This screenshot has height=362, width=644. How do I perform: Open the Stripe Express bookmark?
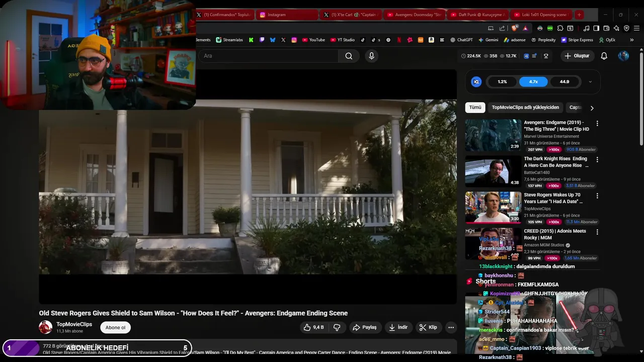tap(577, 40)
